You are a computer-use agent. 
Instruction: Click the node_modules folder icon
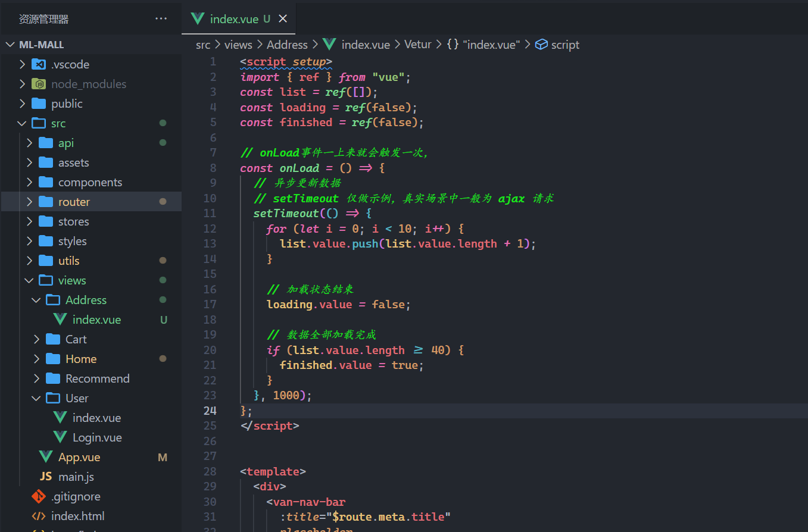39,84
